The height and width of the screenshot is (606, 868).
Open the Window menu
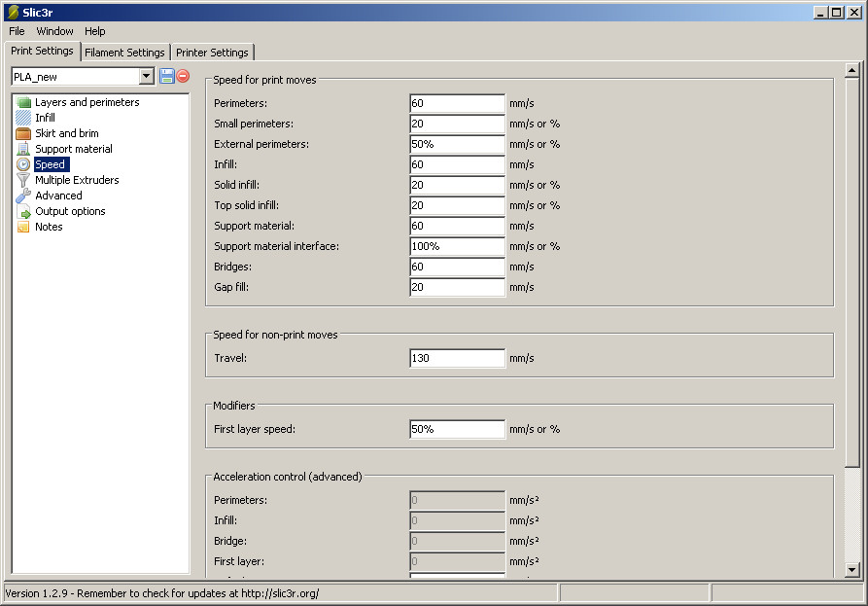(54, 31)
